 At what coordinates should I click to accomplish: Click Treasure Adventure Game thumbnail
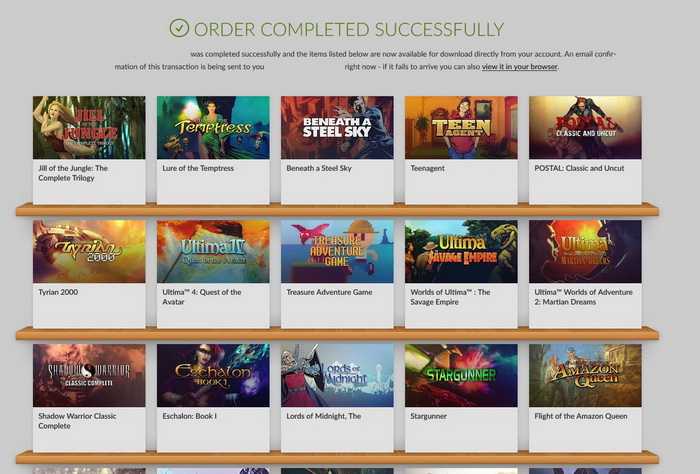pos(338,251)
